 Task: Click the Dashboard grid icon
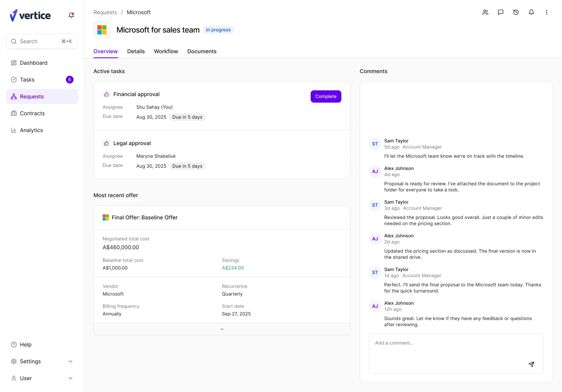pyautogui.click(x=14, y=63)
